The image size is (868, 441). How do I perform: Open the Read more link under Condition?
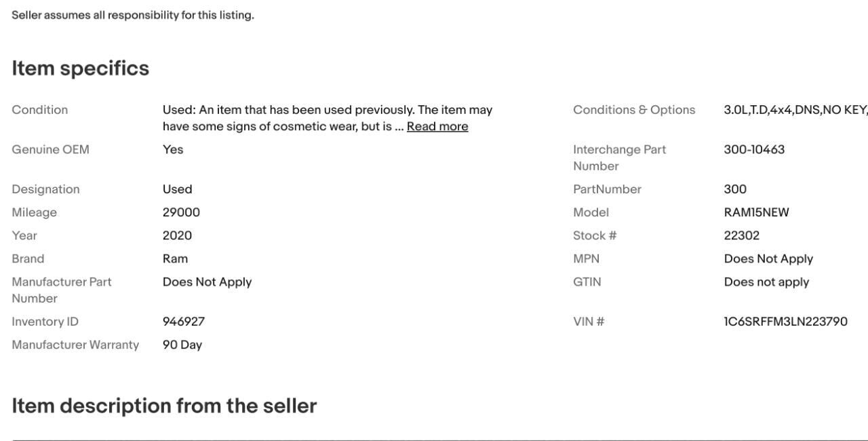pyautogui.click(x=437, y=126)
